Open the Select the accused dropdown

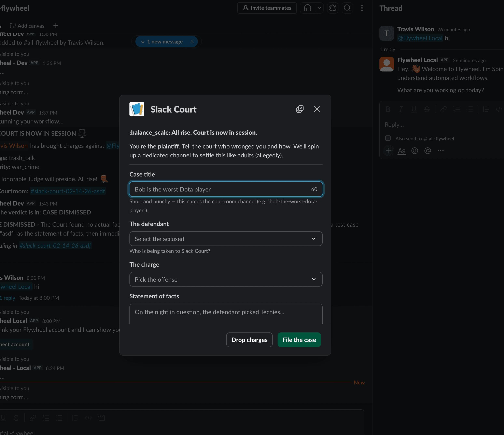tap(226, 239)
